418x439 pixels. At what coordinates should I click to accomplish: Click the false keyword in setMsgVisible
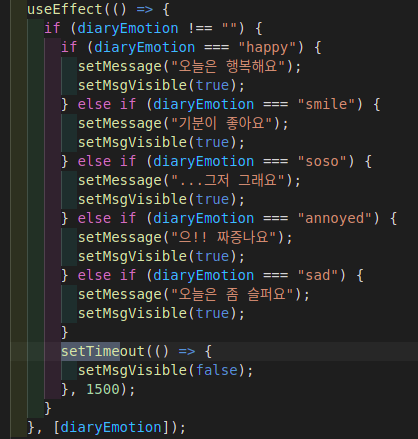pyautogui.click(x=216, y=370)
